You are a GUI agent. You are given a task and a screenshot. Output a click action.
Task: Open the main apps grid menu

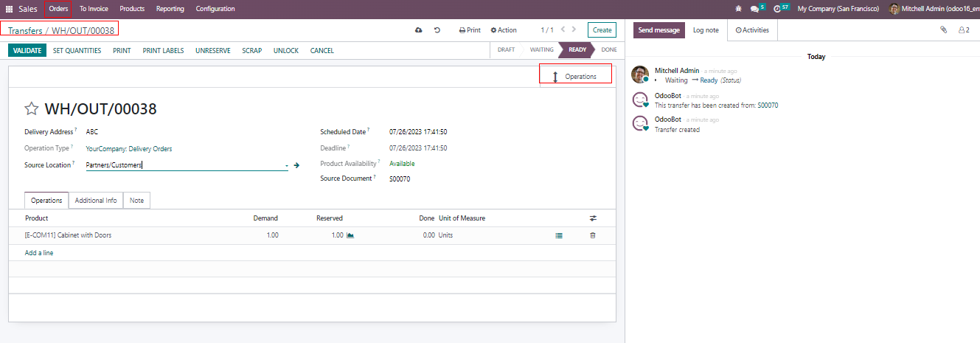coord(10,9)
